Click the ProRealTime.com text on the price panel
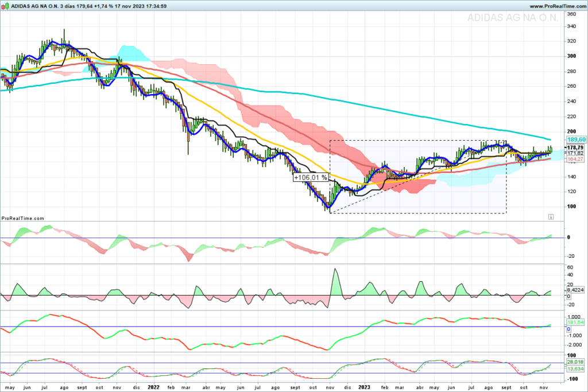 pos(23,218)
